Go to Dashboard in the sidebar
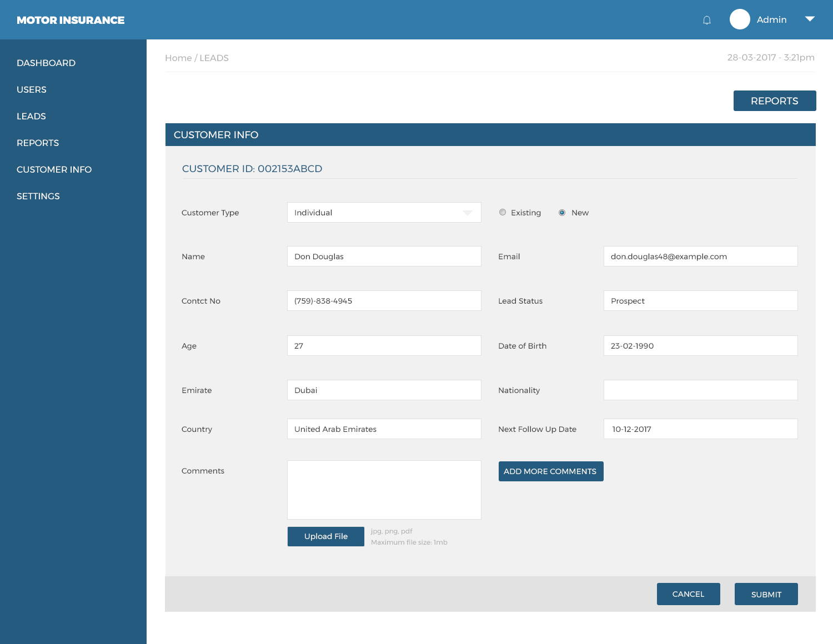This screenshot has width=833, height=644. click(46, 63)
